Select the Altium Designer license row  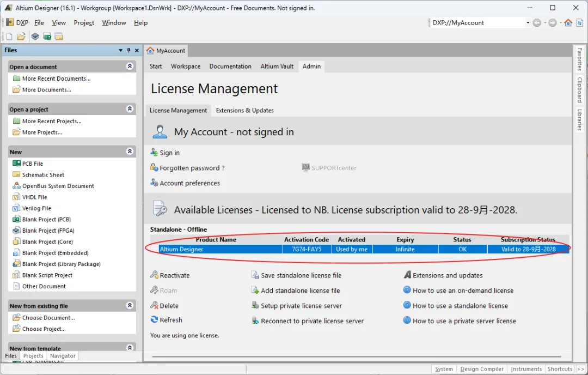[x=359, y=249]
